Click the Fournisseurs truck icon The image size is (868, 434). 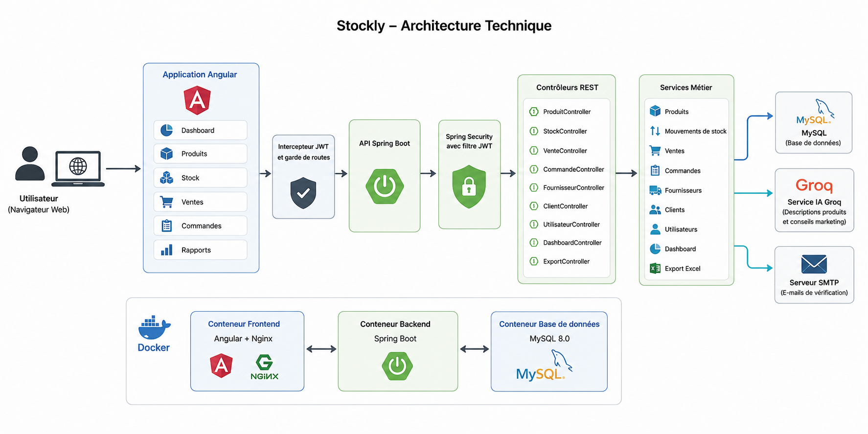pos(655,190)
